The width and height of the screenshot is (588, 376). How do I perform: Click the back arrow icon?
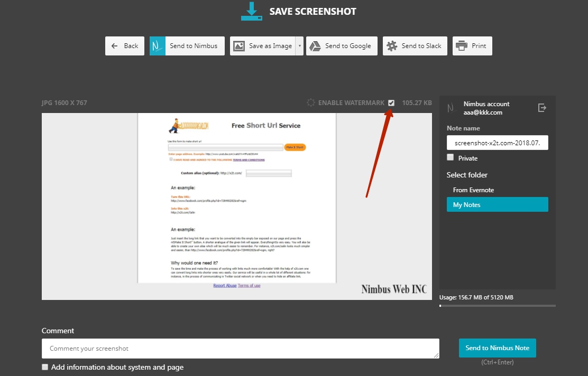[114, 46]
